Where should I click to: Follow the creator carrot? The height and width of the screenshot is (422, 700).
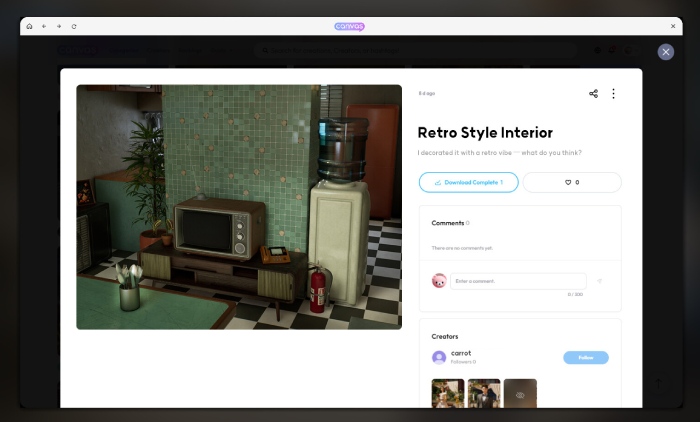coord(585,357)
